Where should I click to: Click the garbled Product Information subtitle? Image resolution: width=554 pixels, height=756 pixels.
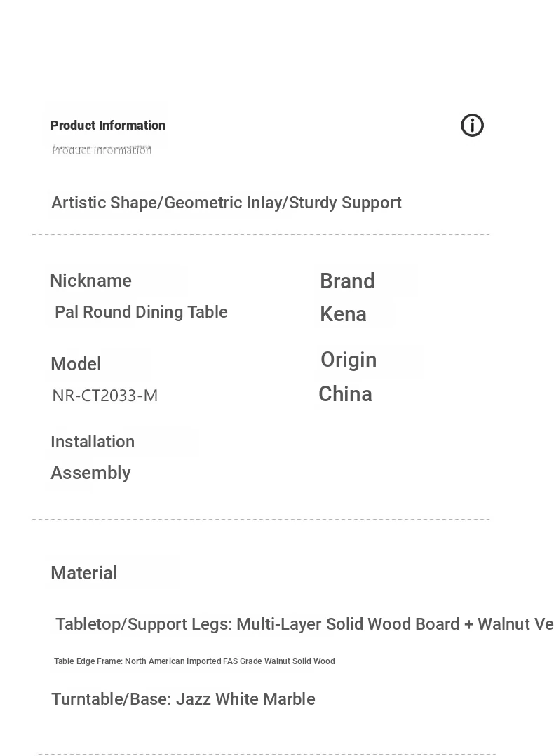(x=102, y=149)
